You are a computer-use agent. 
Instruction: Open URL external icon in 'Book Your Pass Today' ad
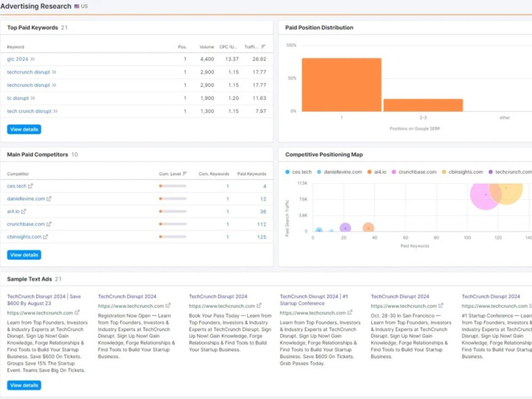click(259, 306)
